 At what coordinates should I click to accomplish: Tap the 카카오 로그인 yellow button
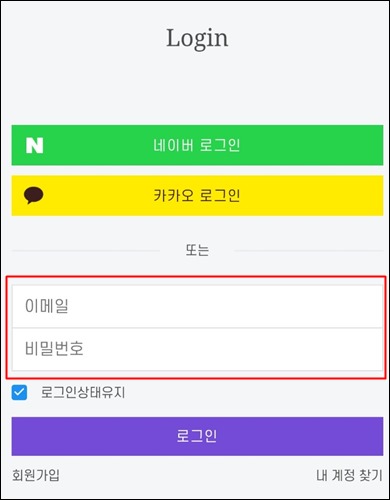(x=197, y=196)
